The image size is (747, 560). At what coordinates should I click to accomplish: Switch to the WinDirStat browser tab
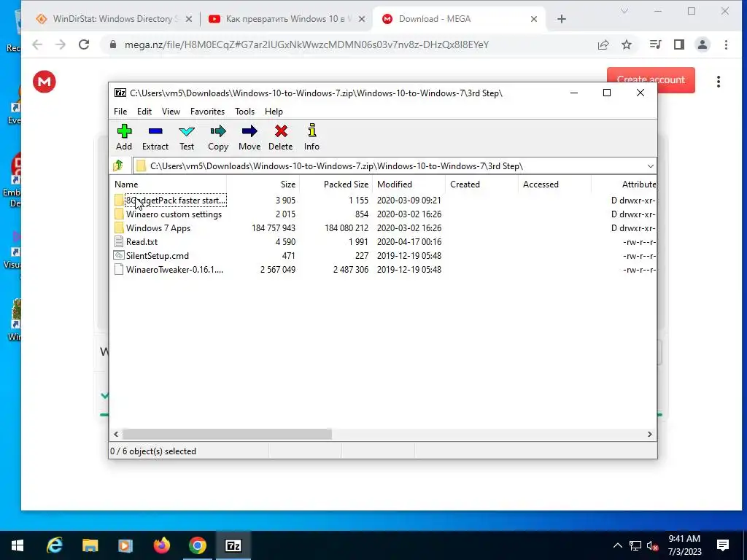[112, 19]
